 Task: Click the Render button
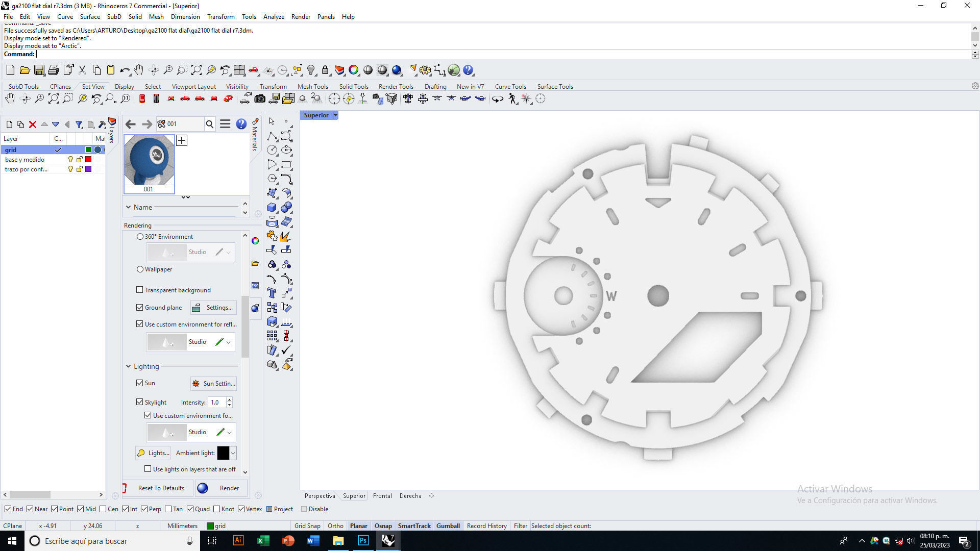pyautogui.click(x=221, y=488)
